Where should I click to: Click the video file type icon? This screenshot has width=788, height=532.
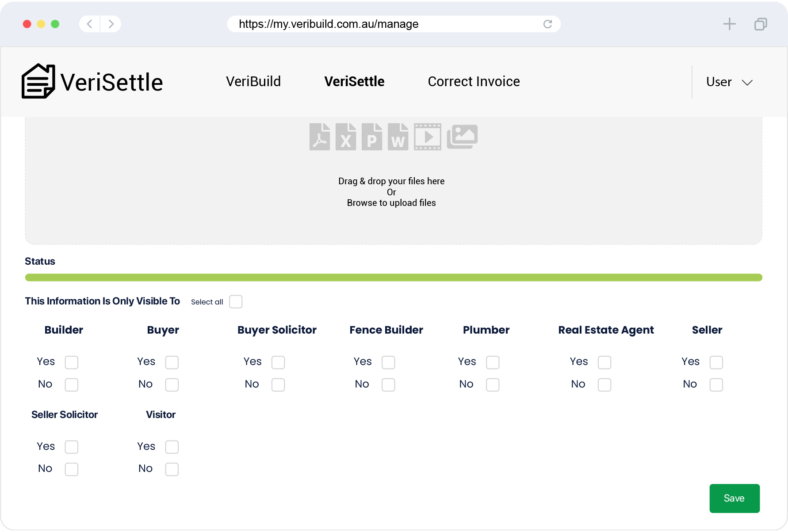tap(428, 137)
